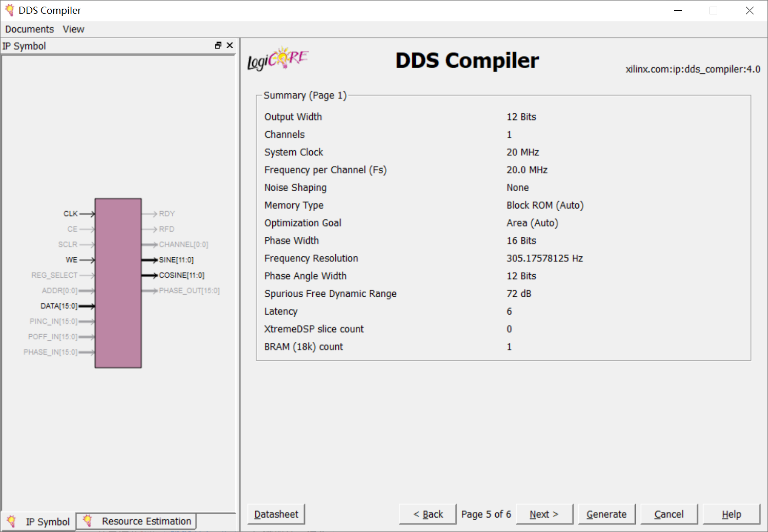Click the Summary (Page 1) group title
The width and height of the screenshot is (768, 532).
pyautogui.click(x=305, y=95)
